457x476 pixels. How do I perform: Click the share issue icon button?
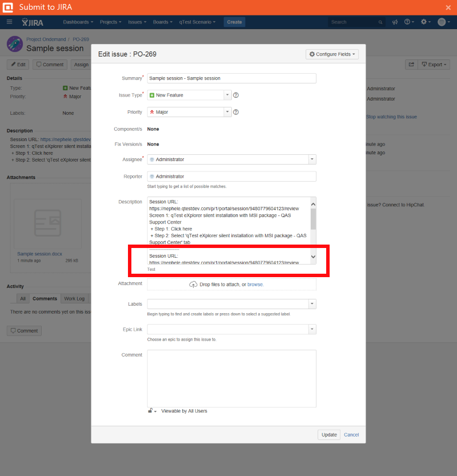click(411, 65)
